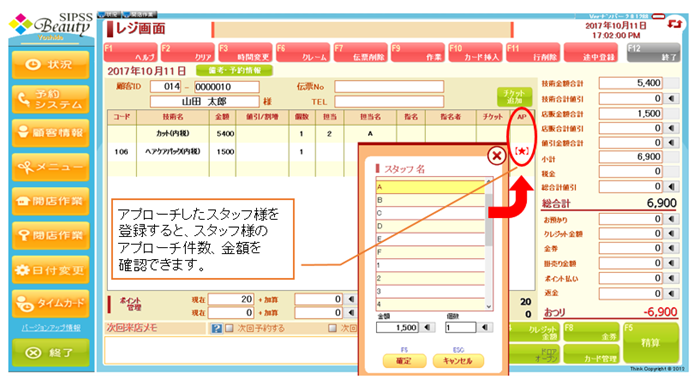Toggle the 次回予約する checkbox

(229, 328)
